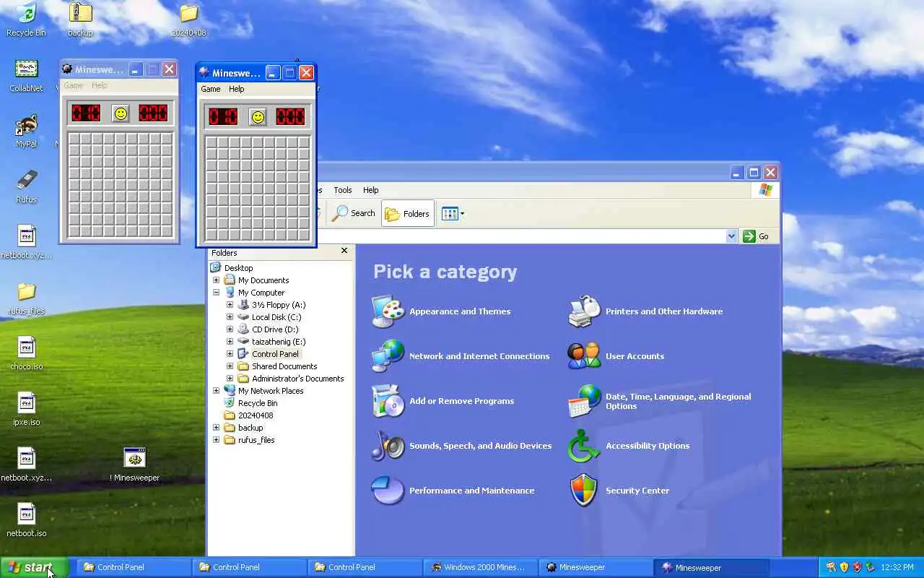This screenshot has width=924, height=578.
Task: Open the Performance and Maintenance pie chart icon
Action: pyautogui.click(x=388, y=491)
